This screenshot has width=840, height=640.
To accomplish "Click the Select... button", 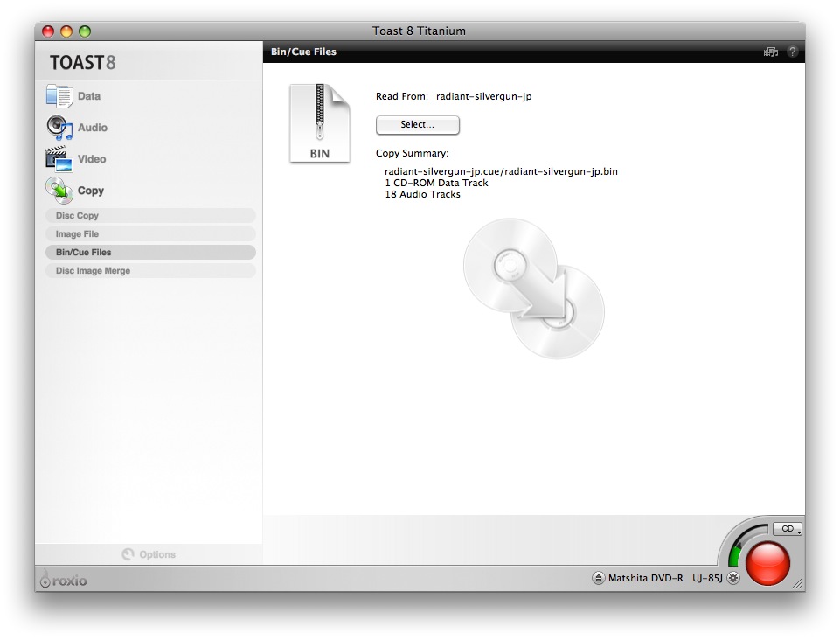I will [x=417, y=124].
